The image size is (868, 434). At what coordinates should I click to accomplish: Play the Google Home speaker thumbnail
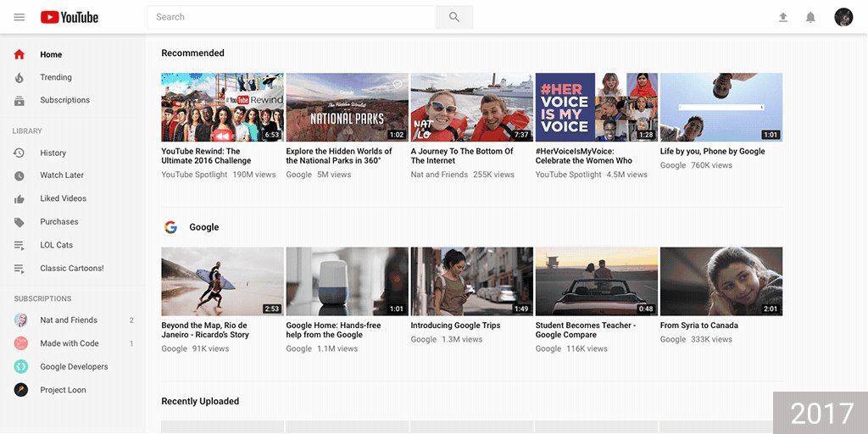tap(347, 281)
